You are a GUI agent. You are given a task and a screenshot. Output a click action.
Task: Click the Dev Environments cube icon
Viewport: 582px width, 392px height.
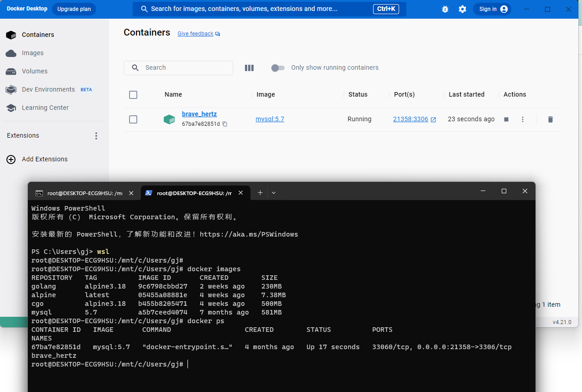[x=11, y=90]
